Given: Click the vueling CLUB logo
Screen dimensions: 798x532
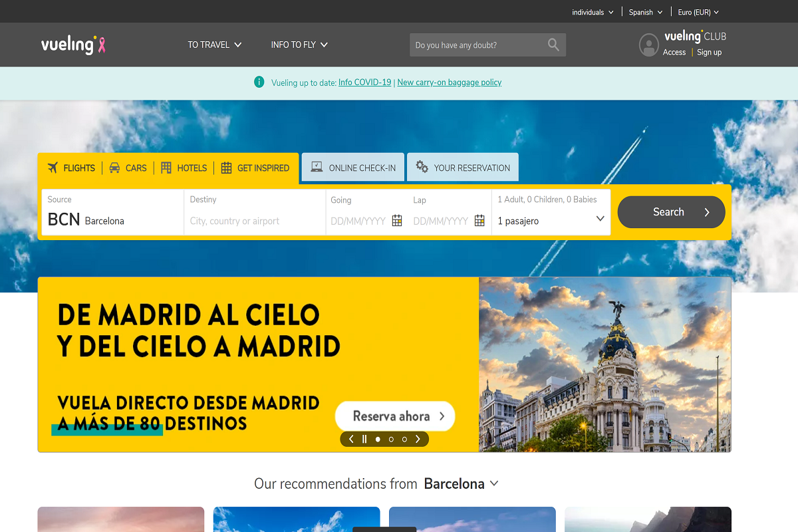Looking at the screenshot, I should (695, 37).
